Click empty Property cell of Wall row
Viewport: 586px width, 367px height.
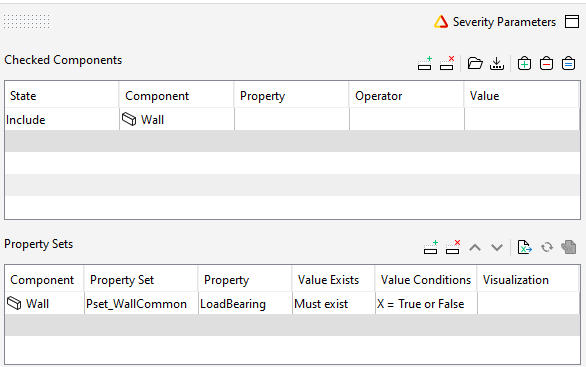click(x=292, y=120)
